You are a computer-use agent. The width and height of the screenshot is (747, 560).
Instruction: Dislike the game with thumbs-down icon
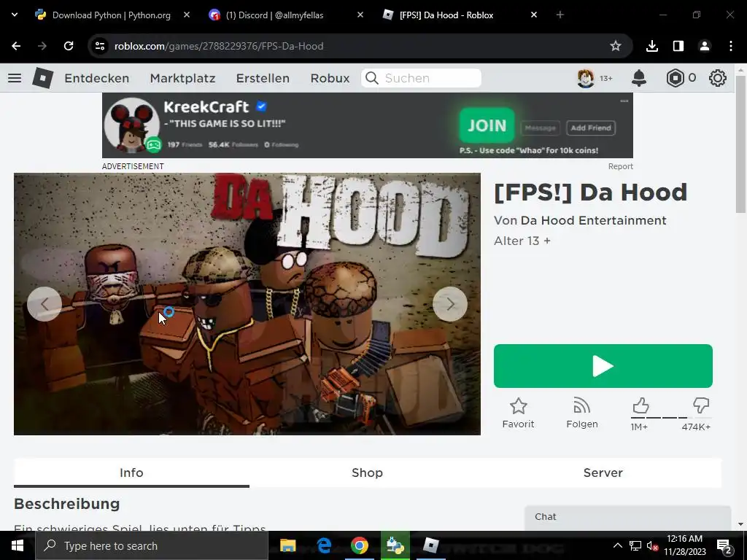pyautogui.click(x=701, y=405)
